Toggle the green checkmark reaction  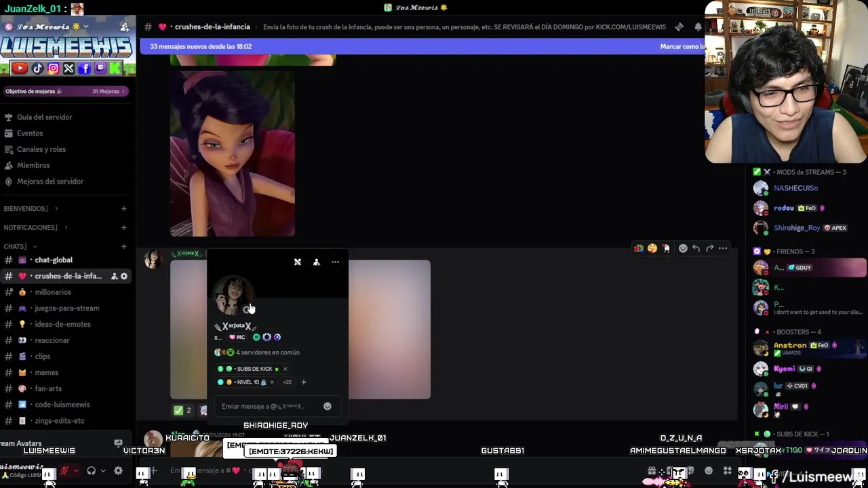pyautogui.click(x=182, y=410)
